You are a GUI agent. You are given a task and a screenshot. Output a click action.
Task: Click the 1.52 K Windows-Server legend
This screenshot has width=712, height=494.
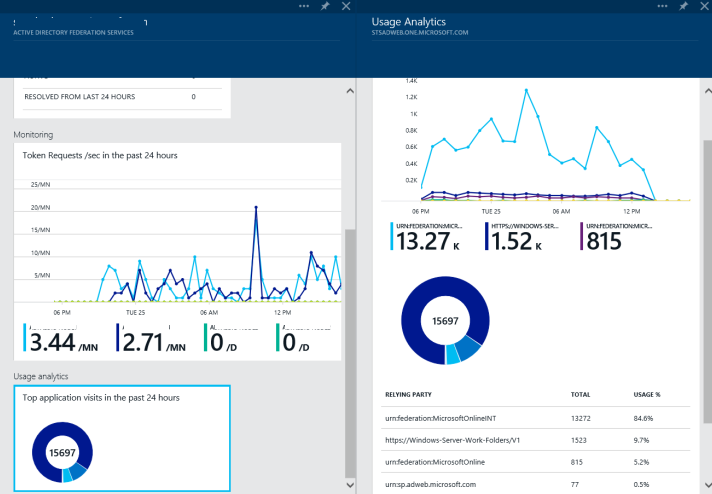tap(523, 238)
